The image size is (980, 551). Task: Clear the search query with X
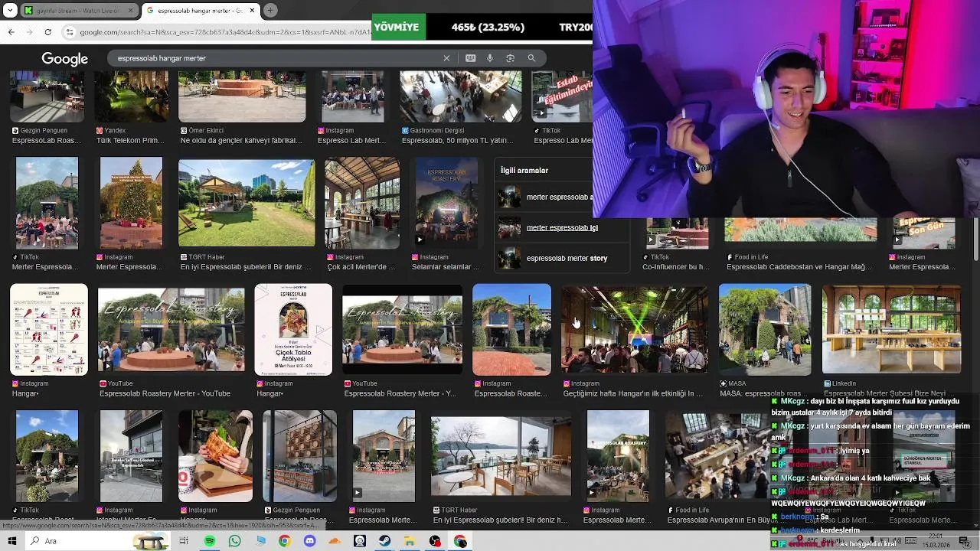coord(446,58)
